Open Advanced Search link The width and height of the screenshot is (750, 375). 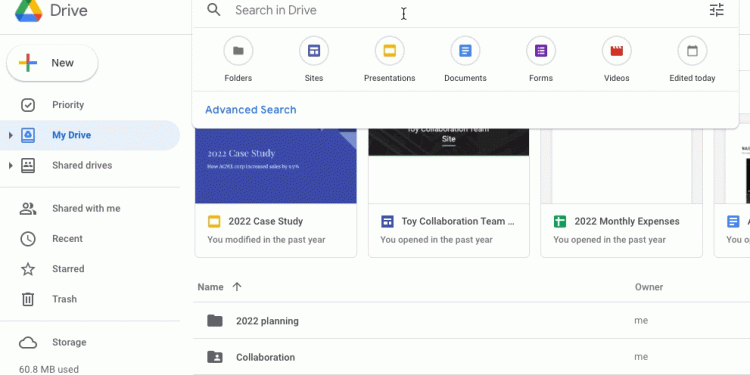point(251,110)
